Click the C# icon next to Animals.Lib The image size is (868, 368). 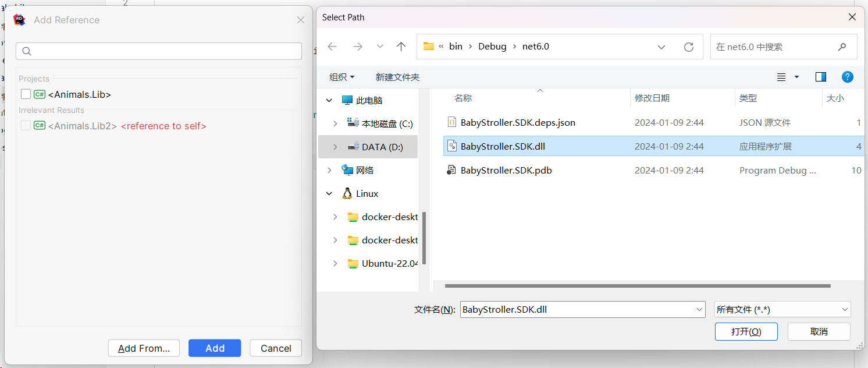point(40,94)
